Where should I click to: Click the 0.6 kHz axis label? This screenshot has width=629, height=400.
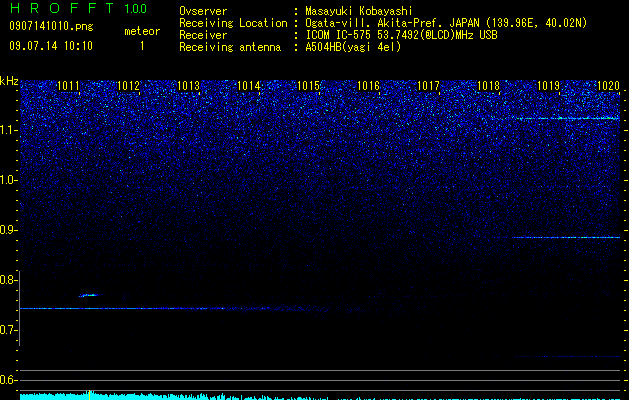tap(8, 380)
